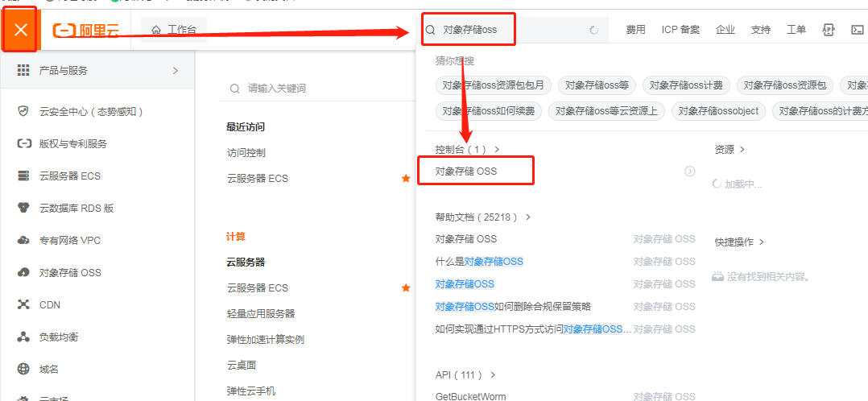
Task: Select the 对象存储oss等 suggestion chip
Action: (597, 85)
